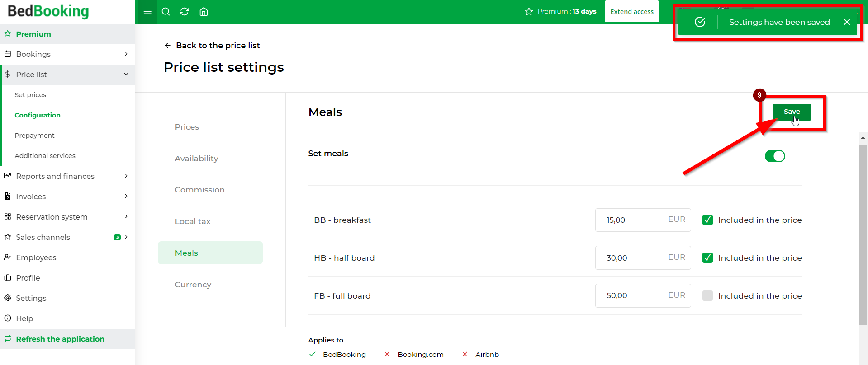Click the back arrow icon near price list link
Screen dimensions: 868x365
[x=167, y=46]
